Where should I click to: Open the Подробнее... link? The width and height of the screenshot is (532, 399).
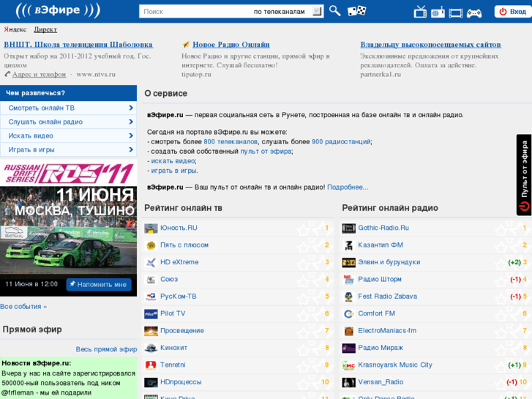click(348, 187)
